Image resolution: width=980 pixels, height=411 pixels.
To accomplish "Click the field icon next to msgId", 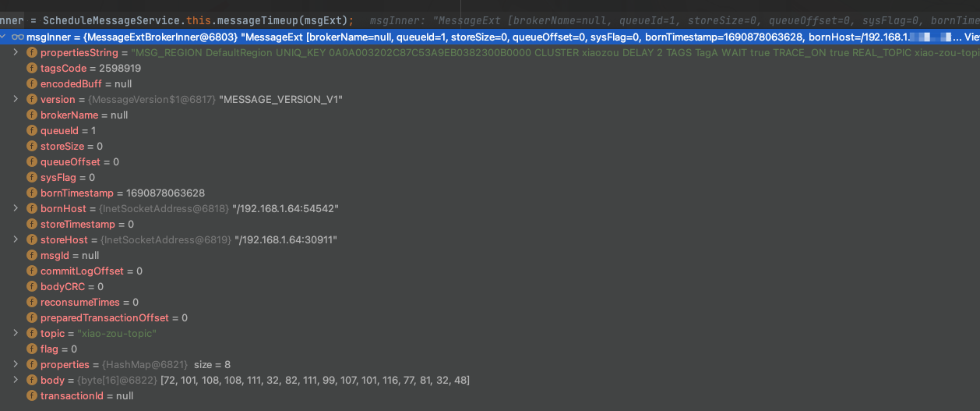I will [x=32, y=255].
